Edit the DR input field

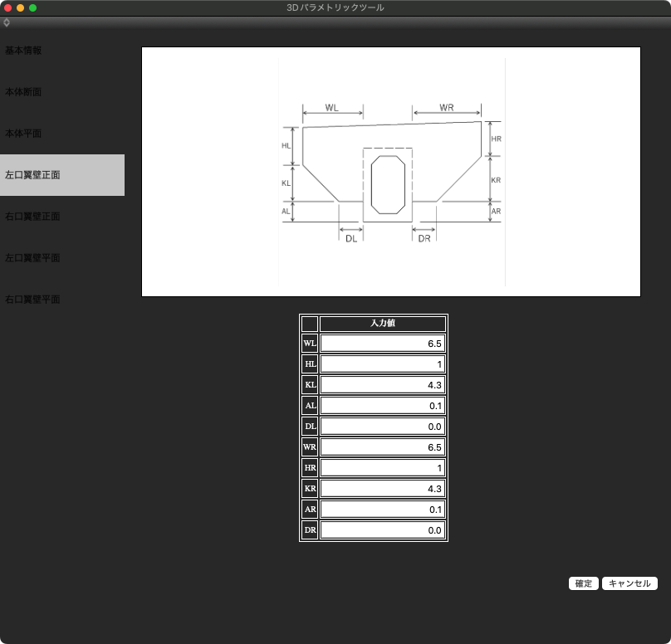[x=383, y=530]
